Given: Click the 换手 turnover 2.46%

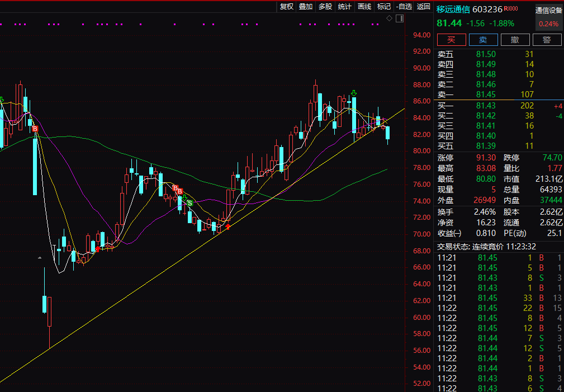Looking at the screenshot, I should [485, 212].
